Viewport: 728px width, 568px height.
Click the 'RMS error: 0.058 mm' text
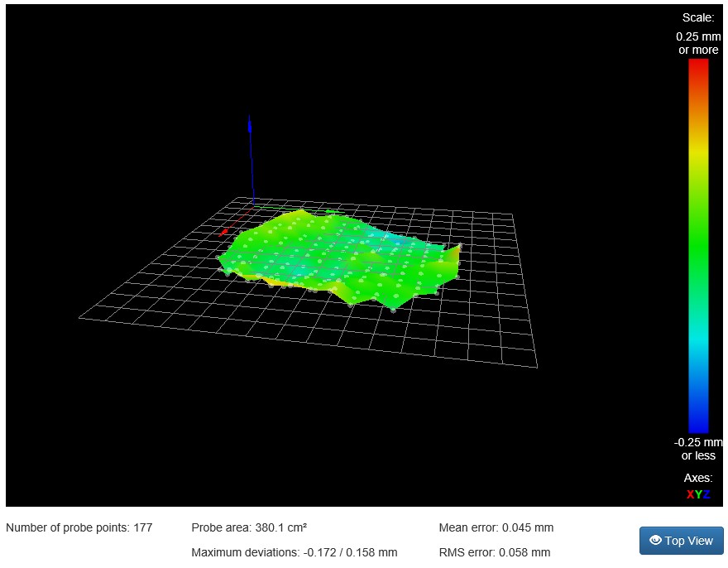coord(494,552)
